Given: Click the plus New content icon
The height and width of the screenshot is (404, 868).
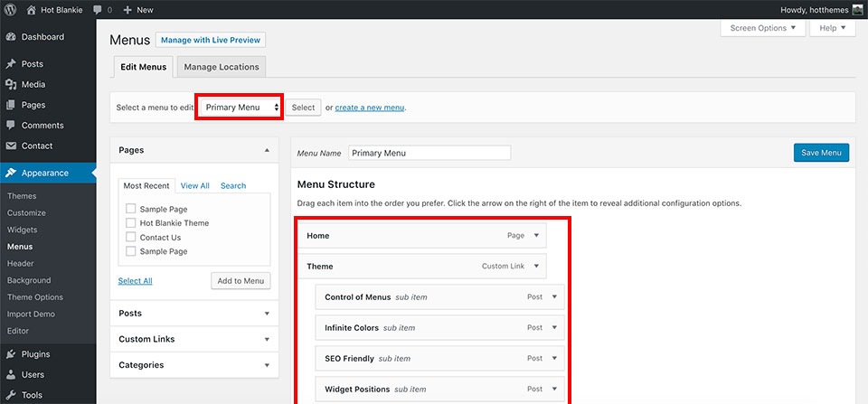Looking at the screenshot, I should (127, 9).
